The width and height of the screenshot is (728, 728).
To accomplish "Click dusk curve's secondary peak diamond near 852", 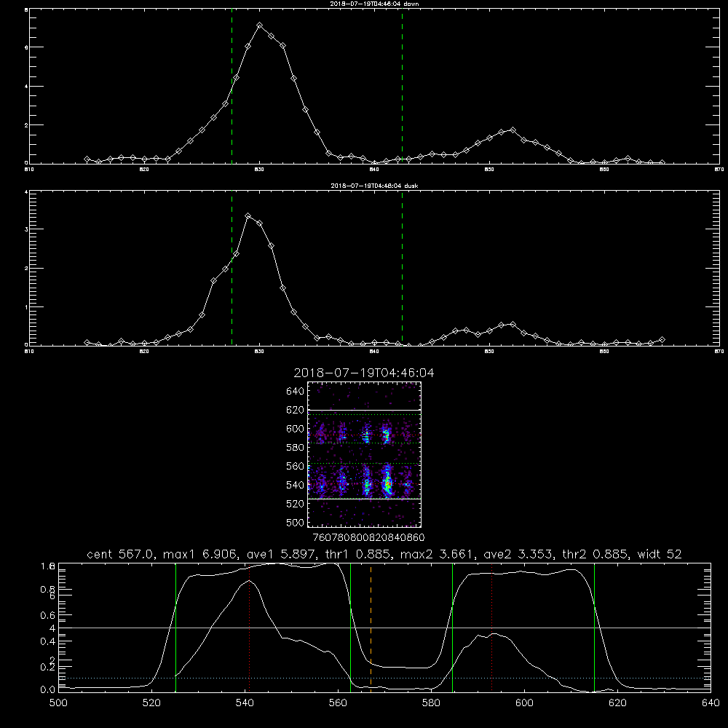I will coord(513,324).
